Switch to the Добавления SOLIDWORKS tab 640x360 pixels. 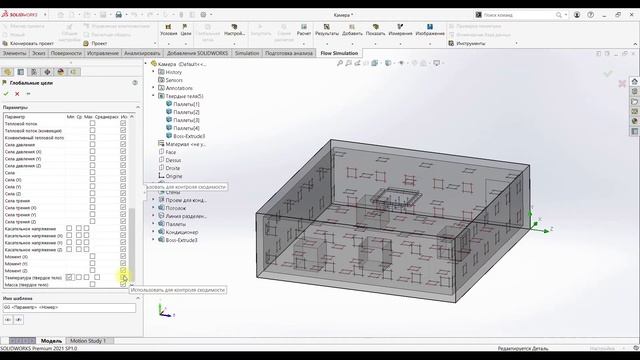tap(198, 53)
